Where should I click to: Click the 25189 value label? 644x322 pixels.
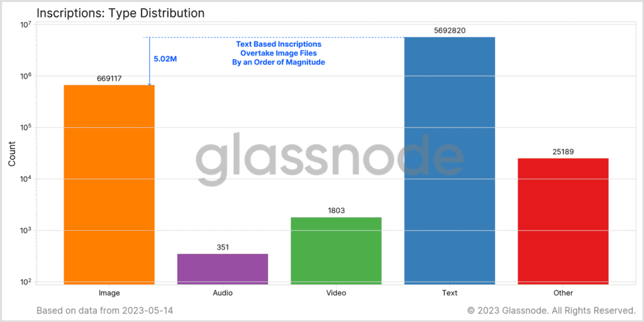(x=563, y=152)
